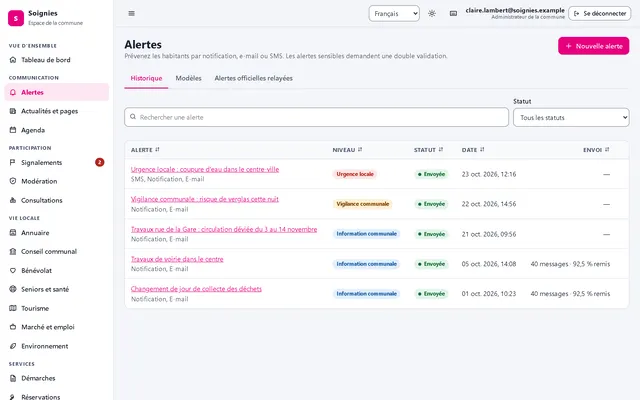The height and width of the screenshot is (400, 640).
Task: Open alert 'risque de verglas cette nuit'
Action: 205,199
